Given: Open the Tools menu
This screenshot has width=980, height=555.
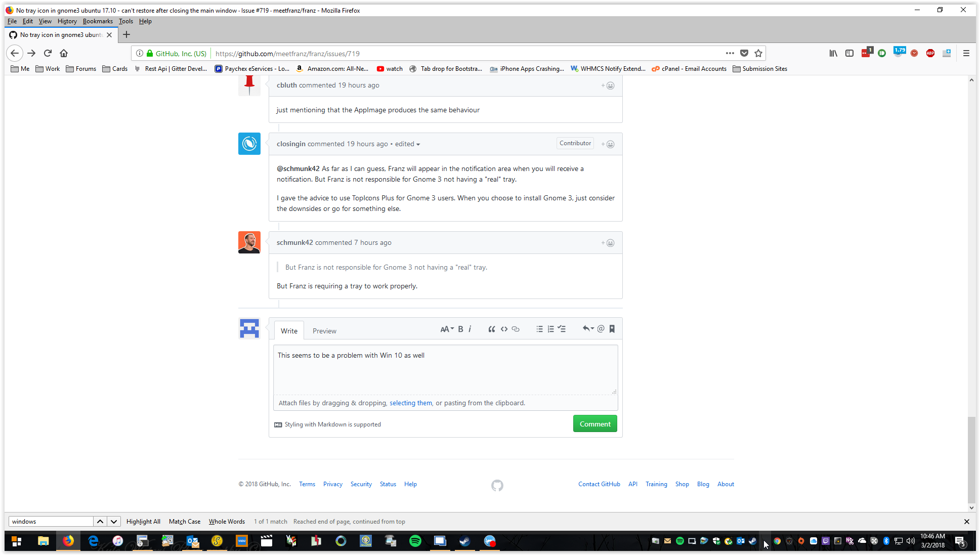Looking at the screenshot, I should tap(126, 21).
